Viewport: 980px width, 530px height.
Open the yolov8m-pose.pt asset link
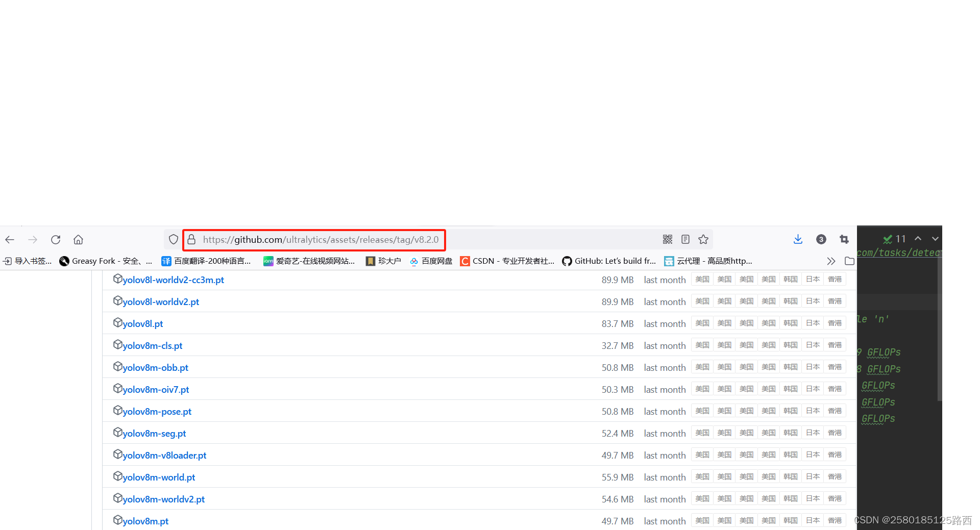157,412
